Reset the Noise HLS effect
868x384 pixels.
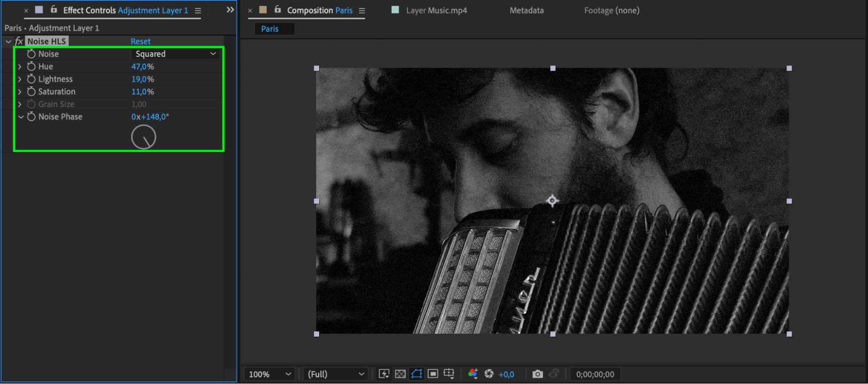pyautogui.click(x=141, y=41)
